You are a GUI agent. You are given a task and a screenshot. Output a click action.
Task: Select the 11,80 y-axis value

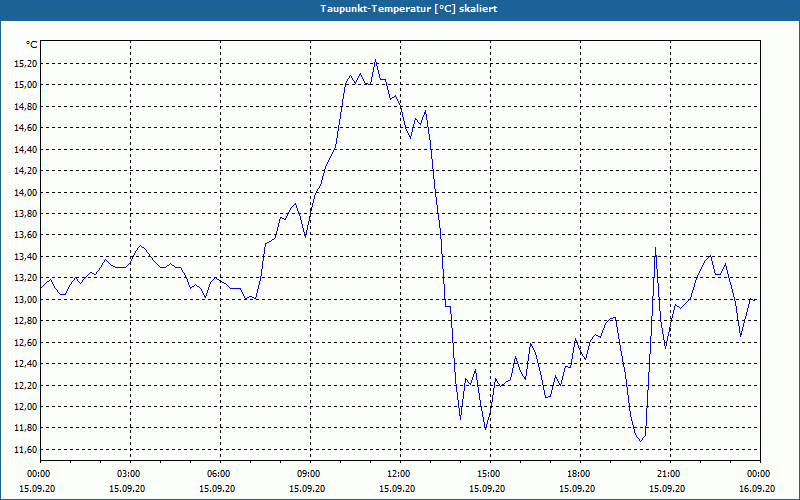26,428
